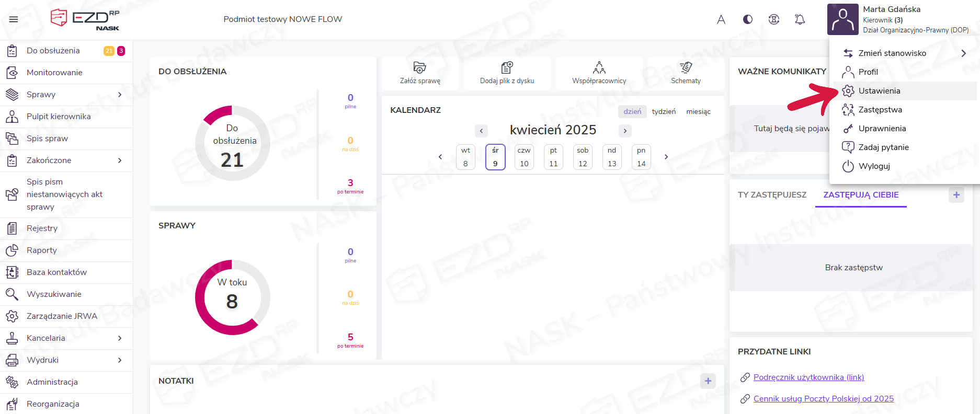Switch the calendar to tydzień view

[x=664, y=111]
